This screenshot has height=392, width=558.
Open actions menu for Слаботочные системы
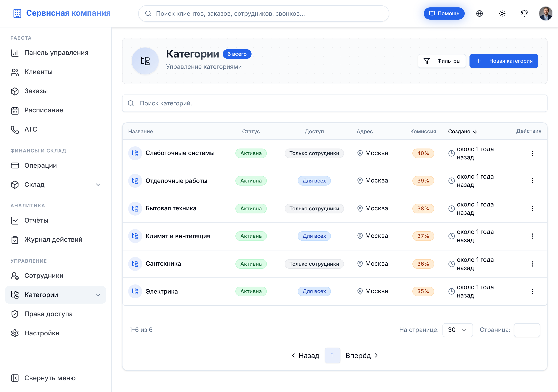tap(532, 153)
